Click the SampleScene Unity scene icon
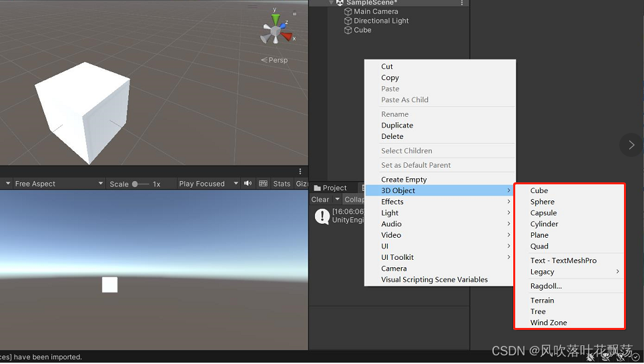644x364 pixels. (340, 3)
